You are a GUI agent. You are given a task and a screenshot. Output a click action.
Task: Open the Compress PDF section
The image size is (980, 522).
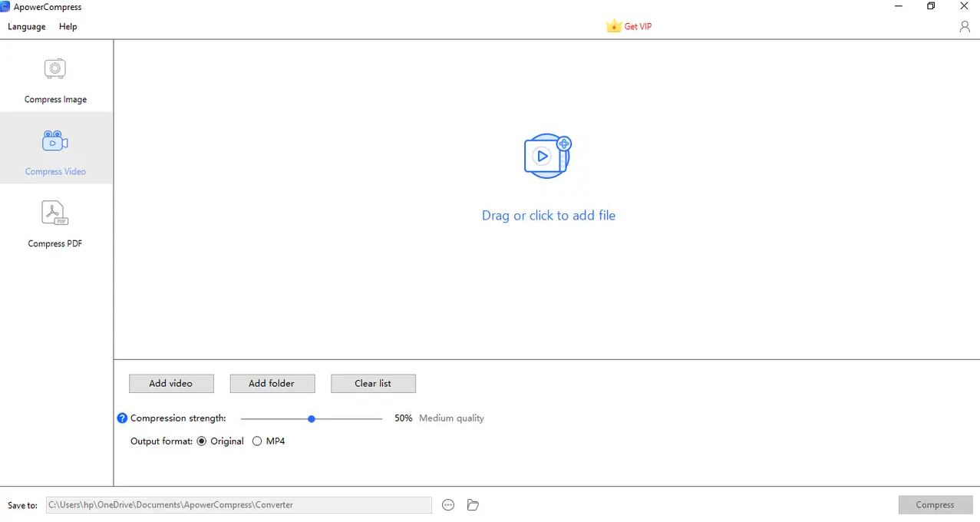(x=55, y=224)
